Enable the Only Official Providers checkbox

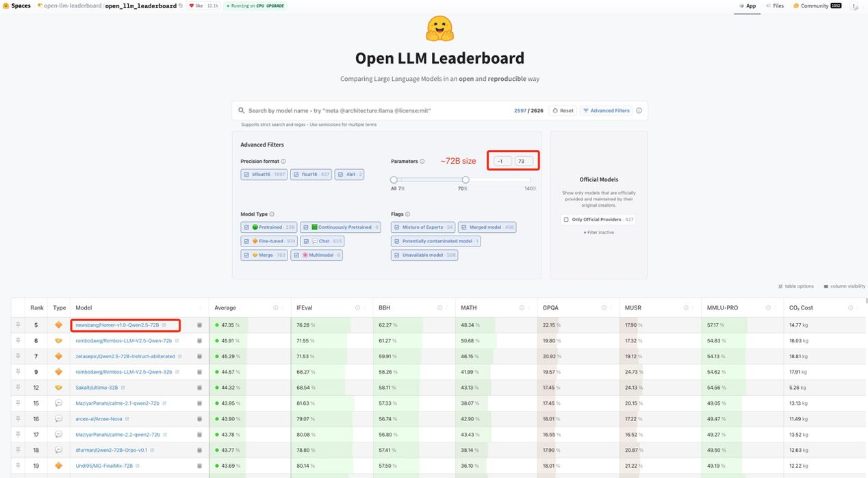click(x=566, y=220)
